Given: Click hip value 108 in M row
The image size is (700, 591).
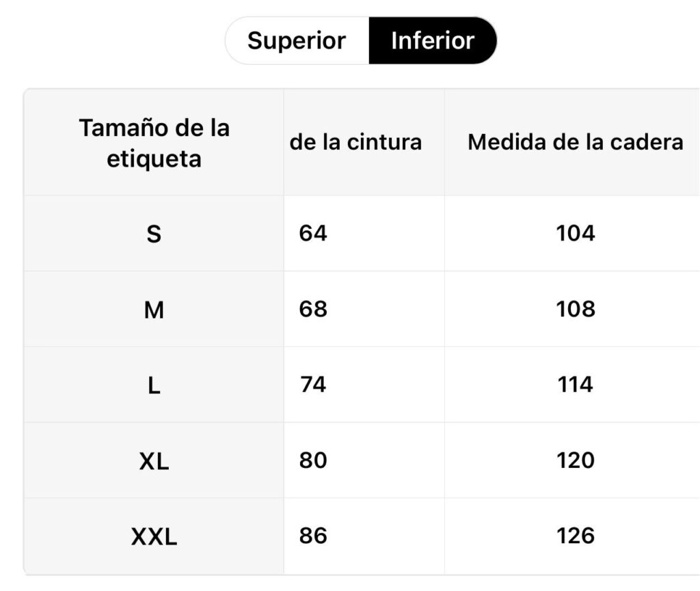Looking at the screenshot, I should click(576, 309).
